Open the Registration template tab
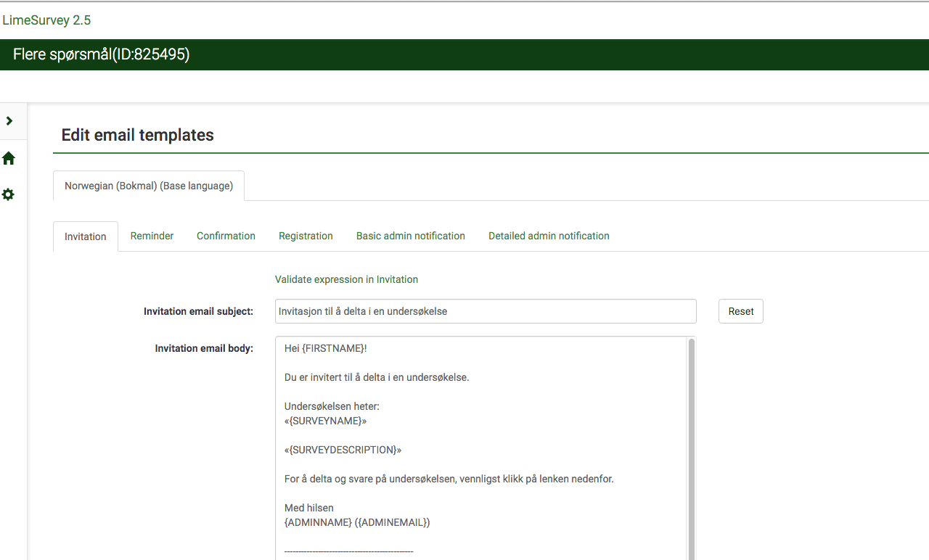Screen dimensions: 929x560 pyautogui.click(x=306, y=236)
